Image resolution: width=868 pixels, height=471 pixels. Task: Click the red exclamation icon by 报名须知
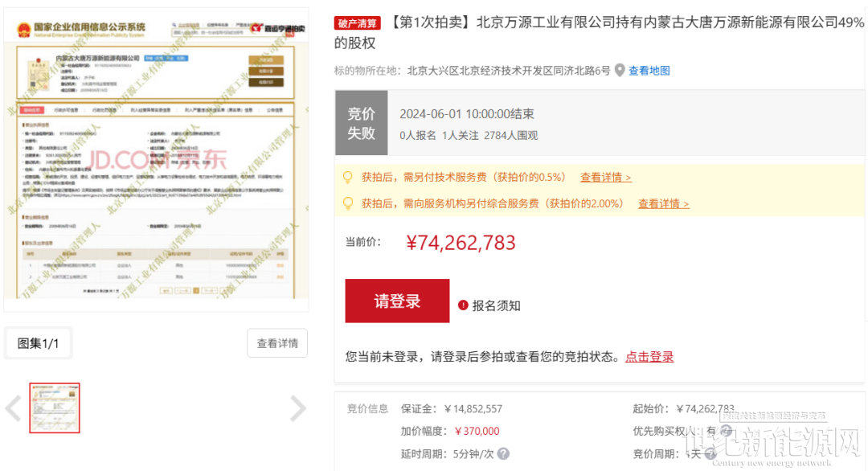coord(463,305)
